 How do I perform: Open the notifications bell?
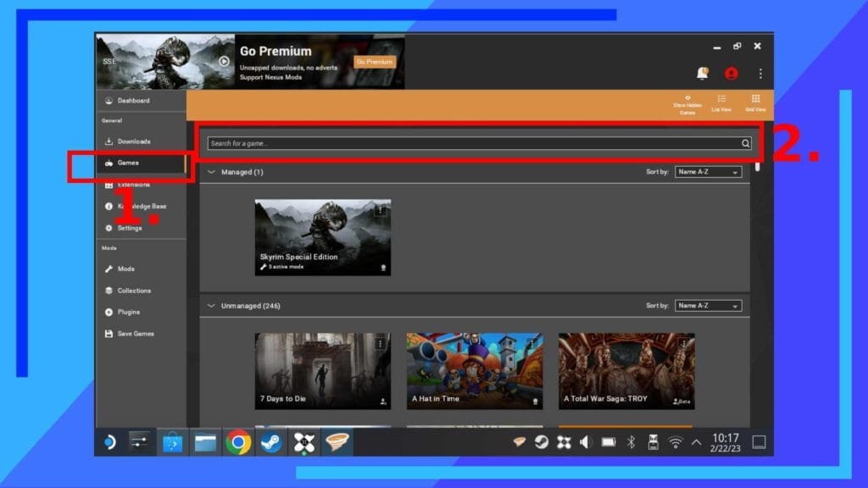pyautogui.click(x=703, y=73)
